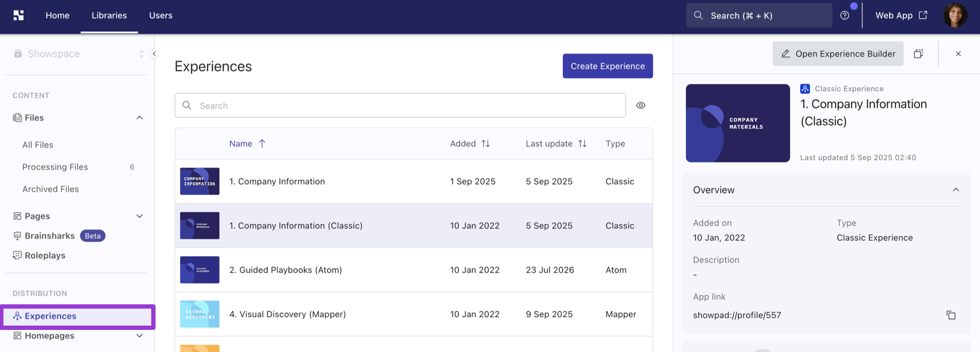980x352 pixels.
Task: Click the 23 Jul 2026 last update cell
Action: [550, 270]
